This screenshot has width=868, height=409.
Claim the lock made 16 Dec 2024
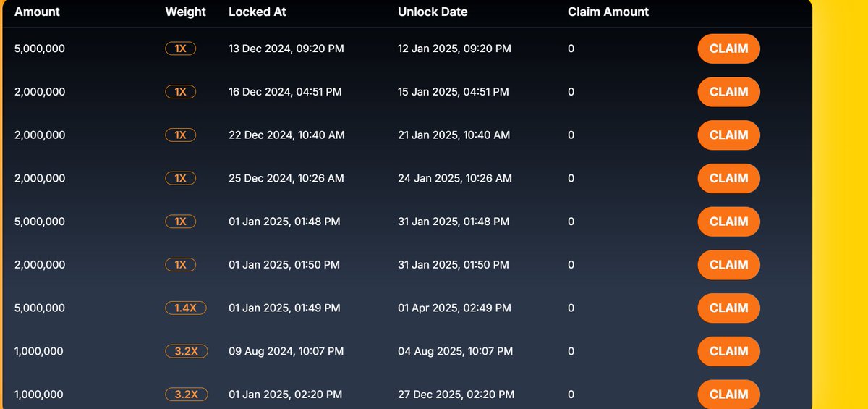[x=728, y=92]
